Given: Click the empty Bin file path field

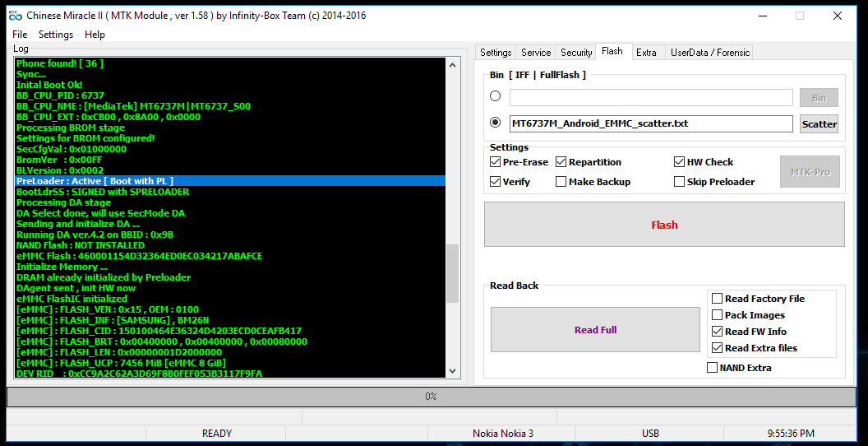Looking at the screenshot, I should click(651, 97).
